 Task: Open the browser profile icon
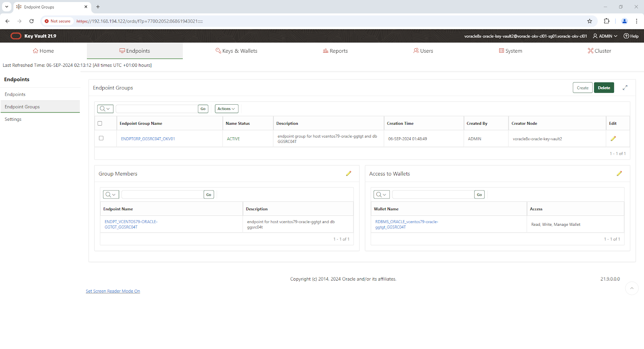[624, 21]
